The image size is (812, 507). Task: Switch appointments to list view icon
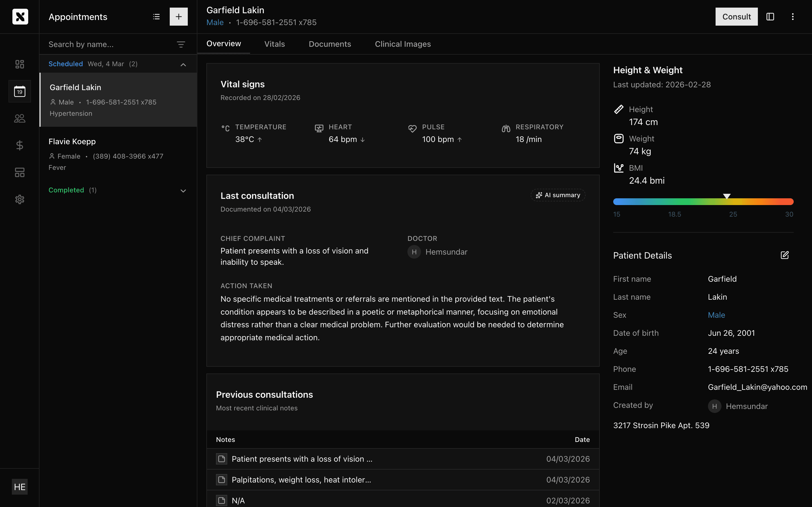(x=156, y=16)
